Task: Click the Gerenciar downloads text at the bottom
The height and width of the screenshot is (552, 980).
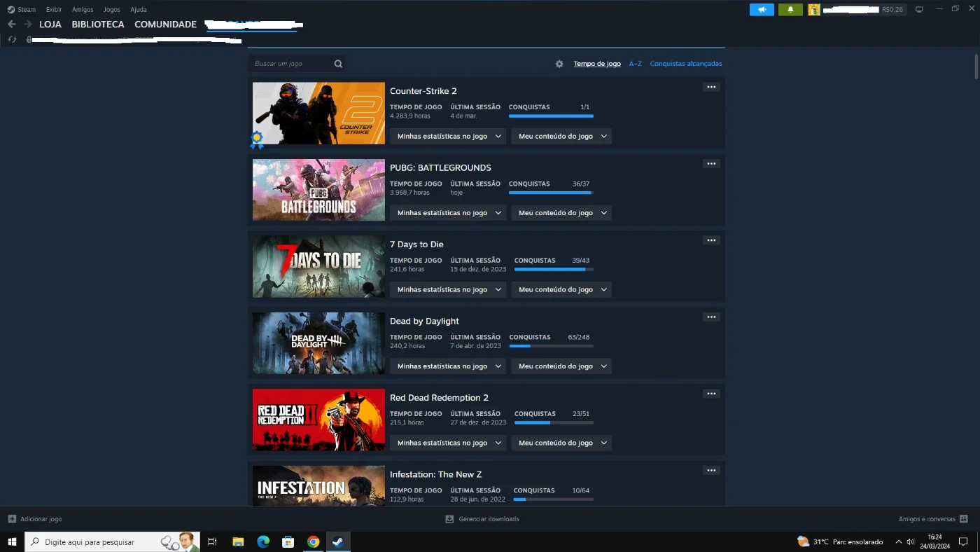Action: [489, 519]
